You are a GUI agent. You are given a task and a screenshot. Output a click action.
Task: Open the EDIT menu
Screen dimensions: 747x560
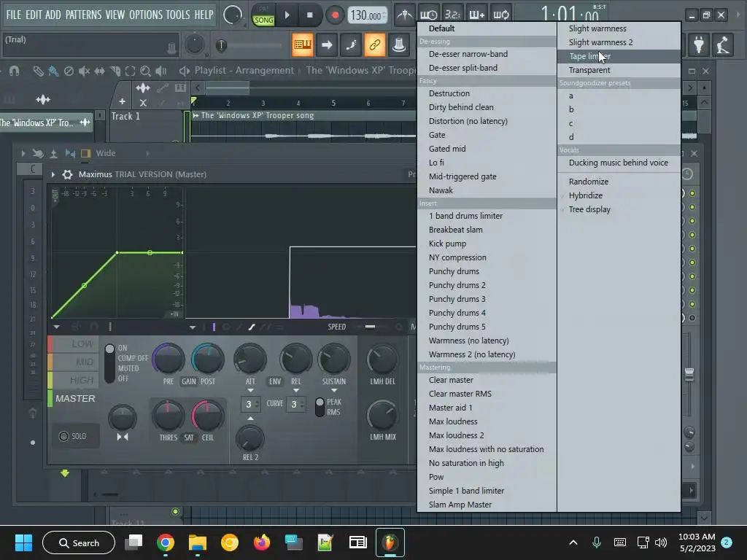tap(34, 15)
